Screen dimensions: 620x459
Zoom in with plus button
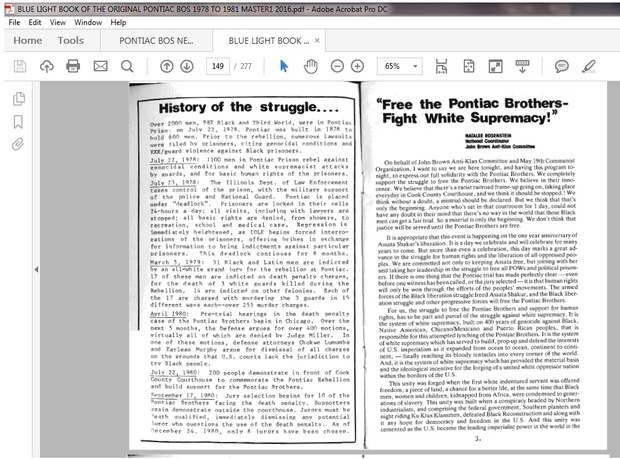click(x=357, y=66)
